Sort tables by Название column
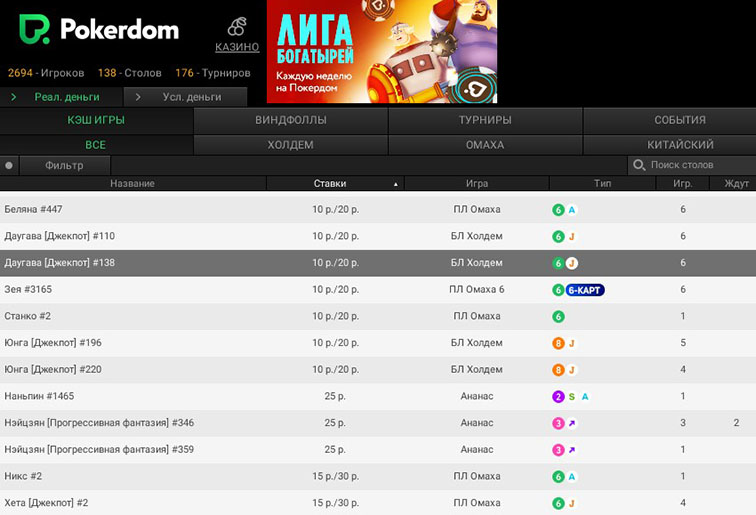756x515 pixels. [x=133, y=183]
